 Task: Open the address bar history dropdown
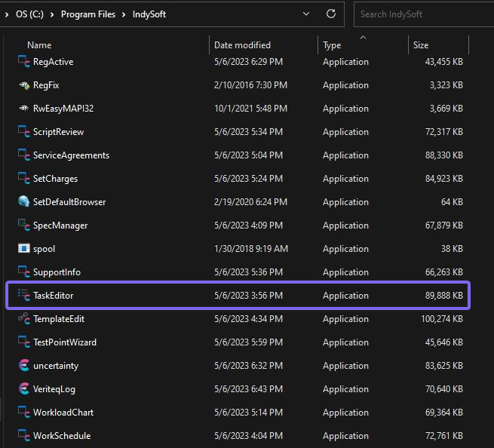point(305,14)
